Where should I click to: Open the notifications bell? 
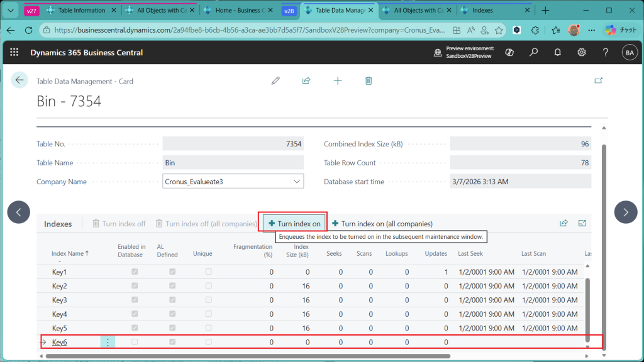click(x=558, y=53)
